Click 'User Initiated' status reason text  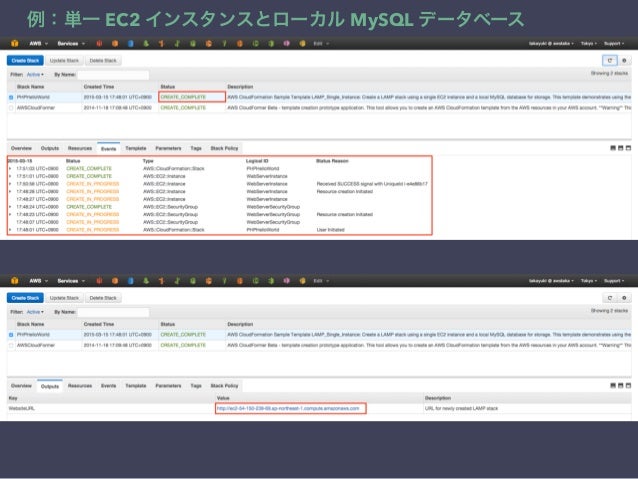click(330, 230)
